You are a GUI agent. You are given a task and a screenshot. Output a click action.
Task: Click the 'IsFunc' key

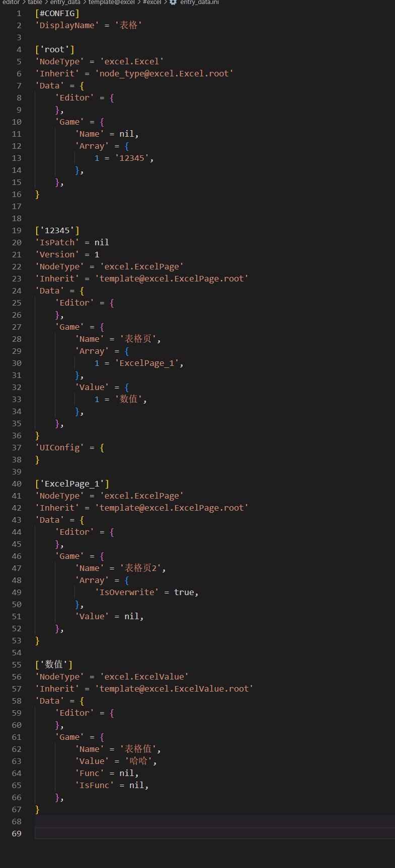pyautogui.click(x=95, y=785)
